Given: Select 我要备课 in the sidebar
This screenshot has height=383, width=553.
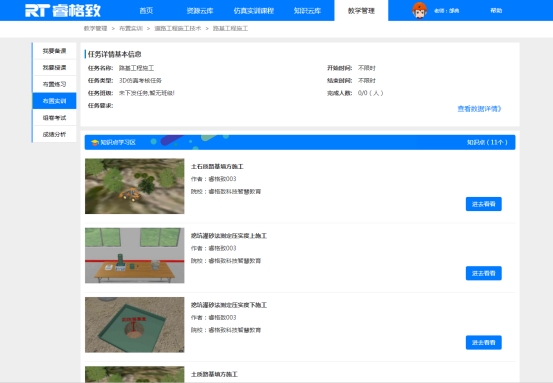Looking at the screenshot, I should 54,51.
